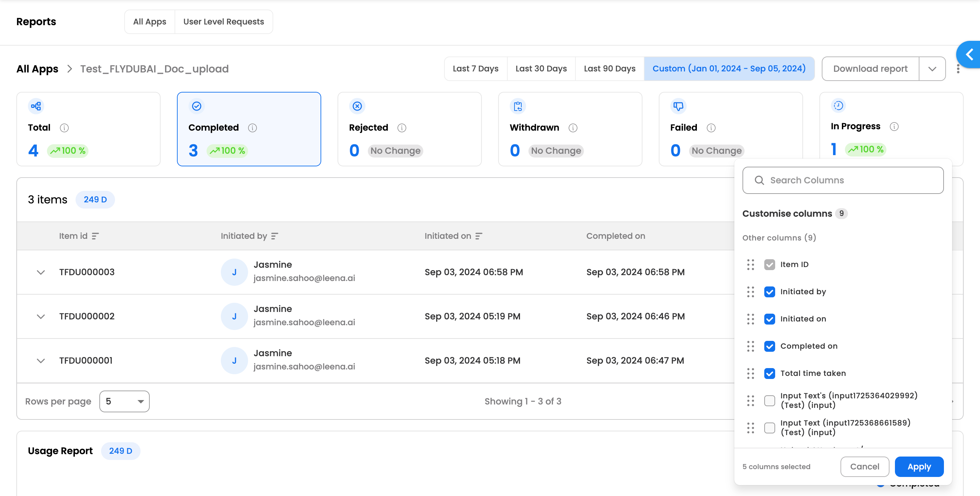
Task: Click blue collapse arrow panel button
Action: click(969, 55)
